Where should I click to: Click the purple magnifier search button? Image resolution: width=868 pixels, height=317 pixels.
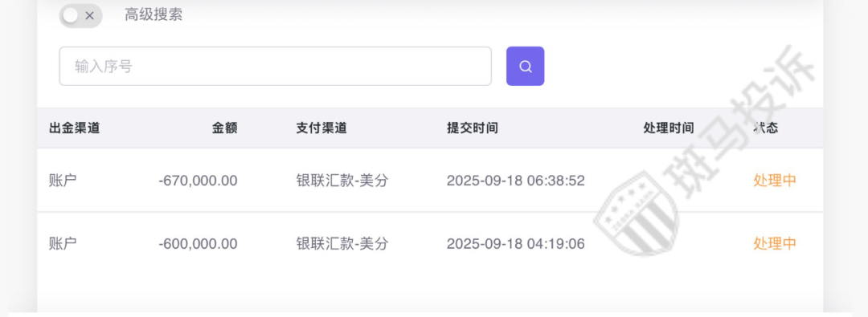point(525,67)
